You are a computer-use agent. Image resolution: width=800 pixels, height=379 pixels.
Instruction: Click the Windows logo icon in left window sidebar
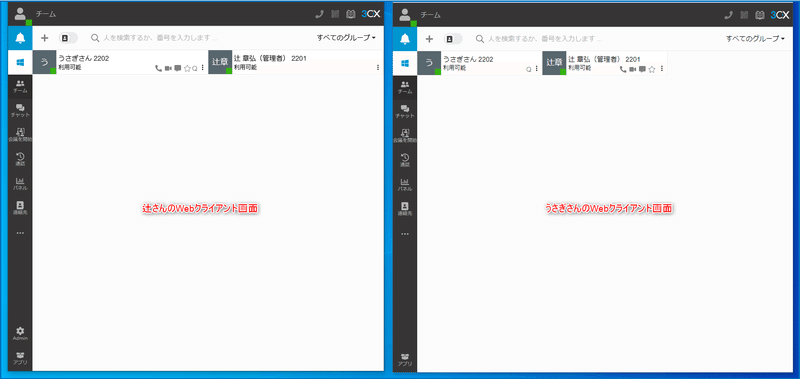(x=20, y=62)
